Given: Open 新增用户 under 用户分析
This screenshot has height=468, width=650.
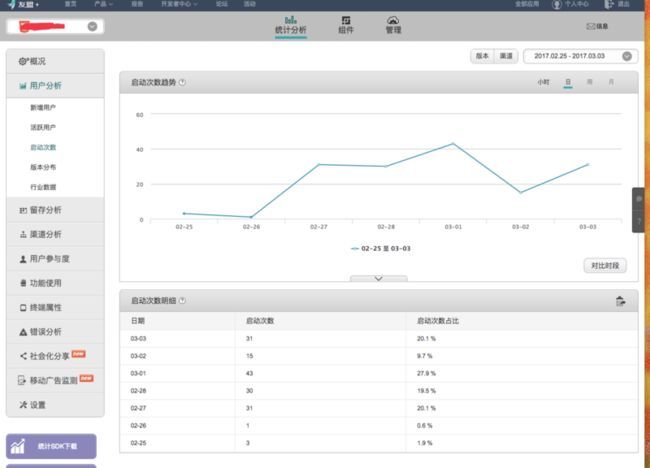Looking at the screenshot, I should (x=43, y=108).
